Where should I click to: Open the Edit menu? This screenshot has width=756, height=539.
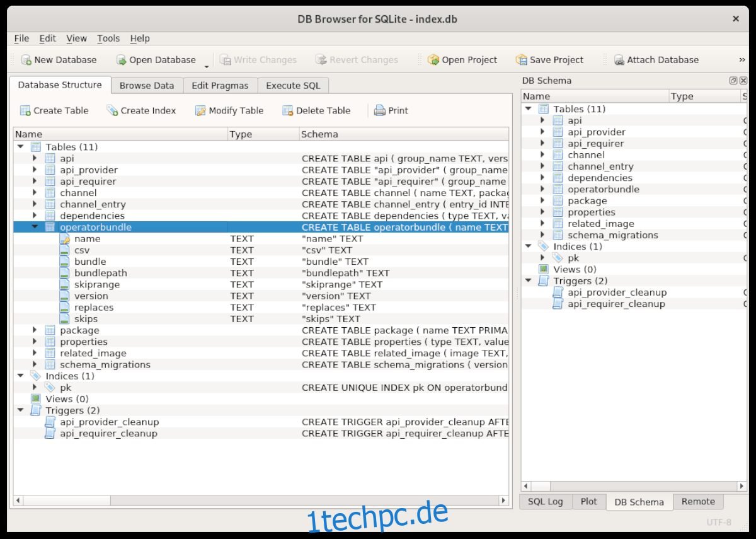[48, 38]
